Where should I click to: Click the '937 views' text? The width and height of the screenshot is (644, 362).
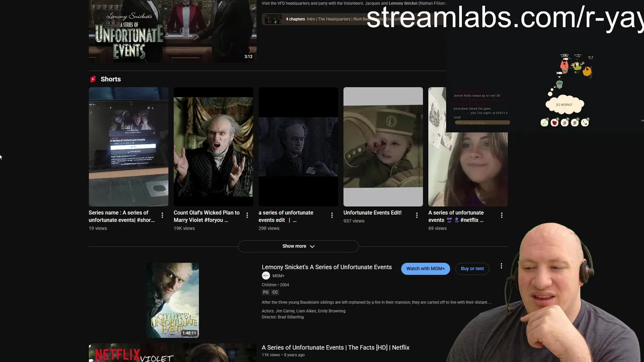pyautogui.click(x=354, y=221)
